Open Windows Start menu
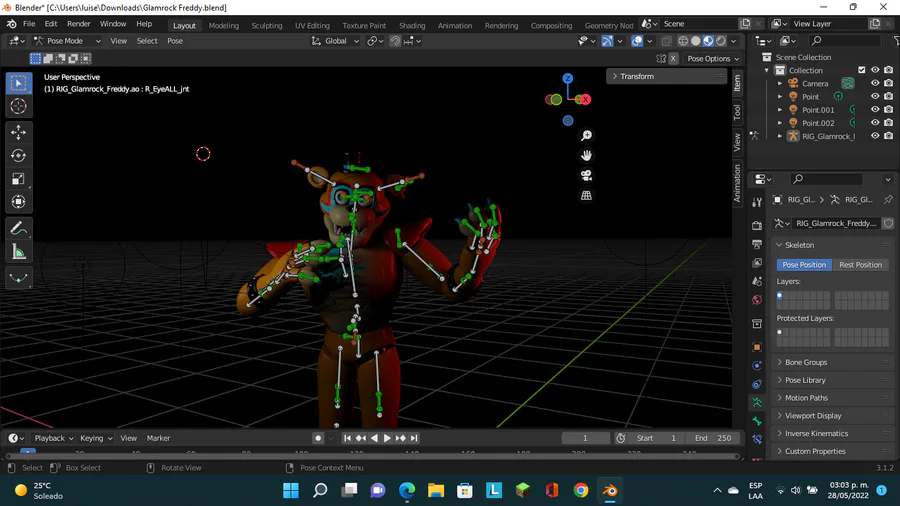Viewport: 900px width, 506px height. [x=291, y=491]
